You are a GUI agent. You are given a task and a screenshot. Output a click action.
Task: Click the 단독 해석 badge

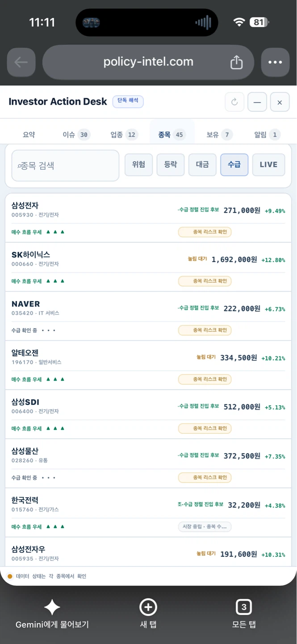point(128,101)
